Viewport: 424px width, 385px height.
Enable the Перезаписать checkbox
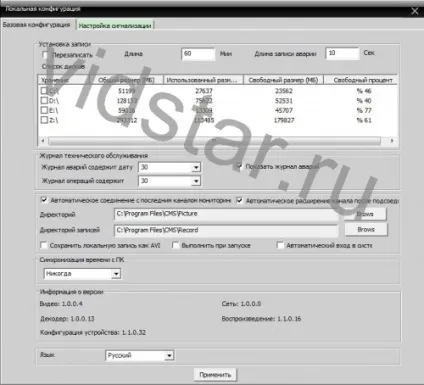point(45,54)
